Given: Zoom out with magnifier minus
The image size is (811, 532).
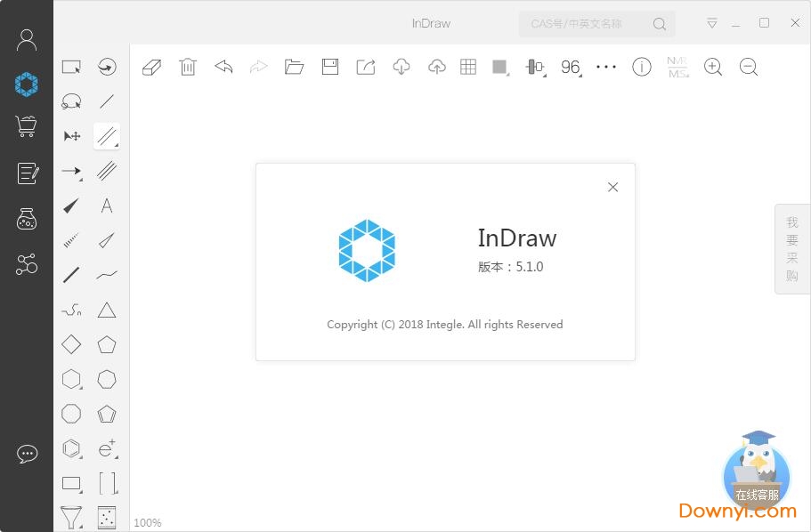Looking at the screenshot, I should point(749,67).
